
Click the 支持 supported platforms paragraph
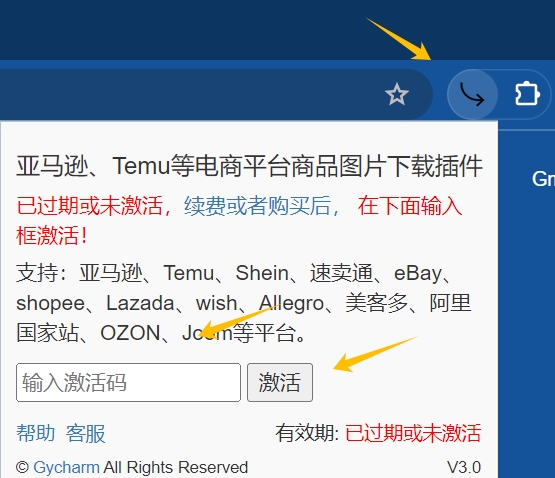tap(244, 303)
